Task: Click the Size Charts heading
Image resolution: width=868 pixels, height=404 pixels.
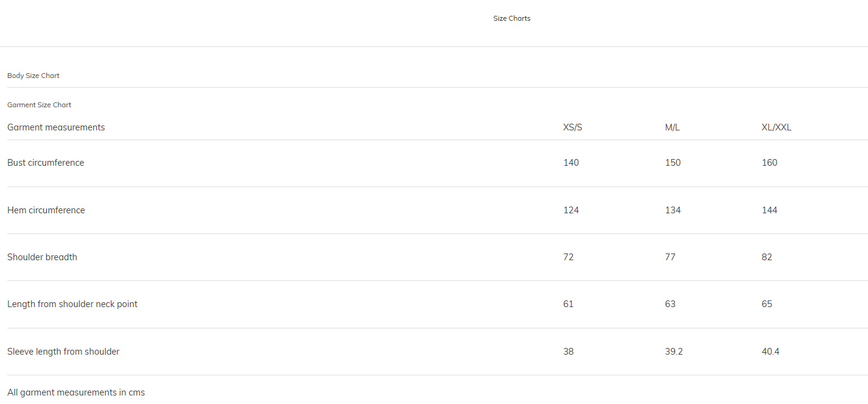Action: click(x=511, y=18)
